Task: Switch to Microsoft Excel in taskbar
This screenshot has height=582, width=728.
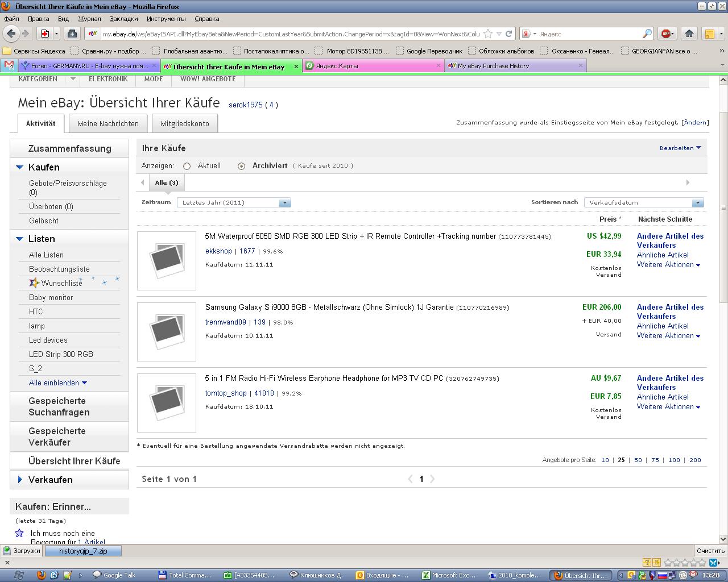Action: 449,575
